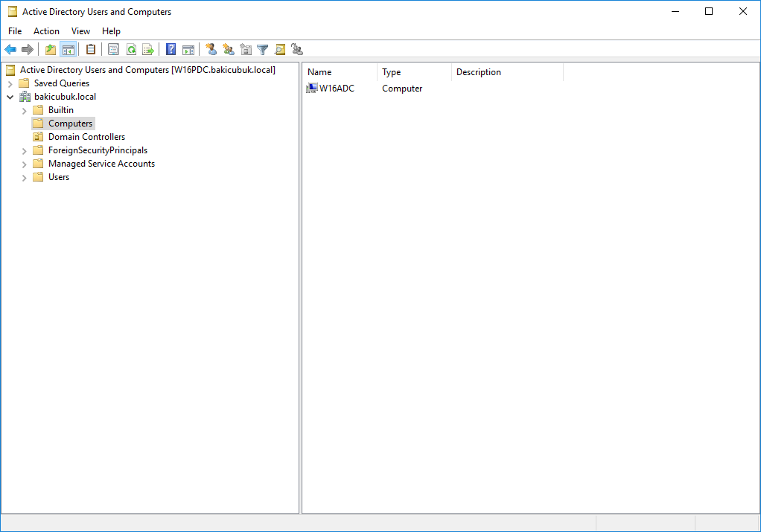This screenshot has height=532, width=761.
Task: Expand the ForeignSecurityPrincipals container
Action: [25, 151]
